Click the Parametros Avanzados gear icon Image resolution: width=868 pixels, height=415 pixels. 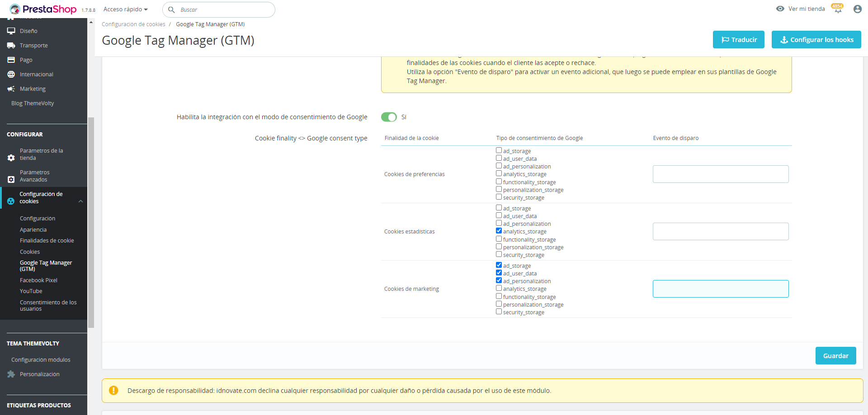pos(11,180)
